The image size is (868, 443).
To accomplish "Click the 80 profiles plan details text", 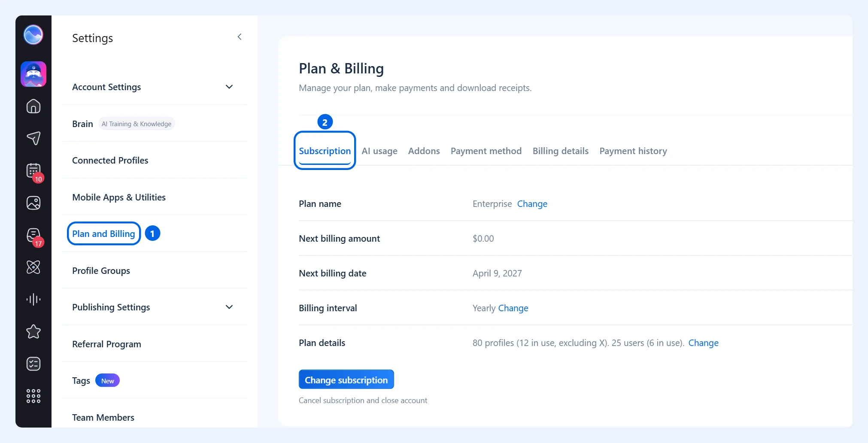I will tap(578, 343).
